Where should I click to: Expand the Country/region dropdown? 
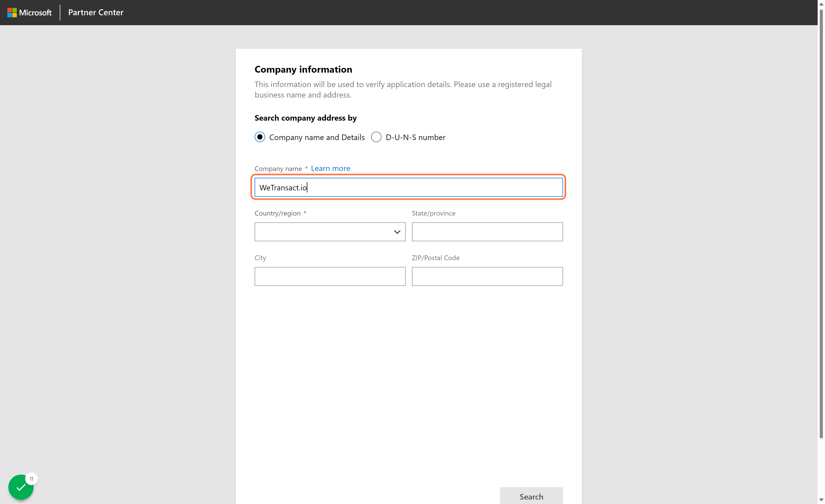coord(330,232)
